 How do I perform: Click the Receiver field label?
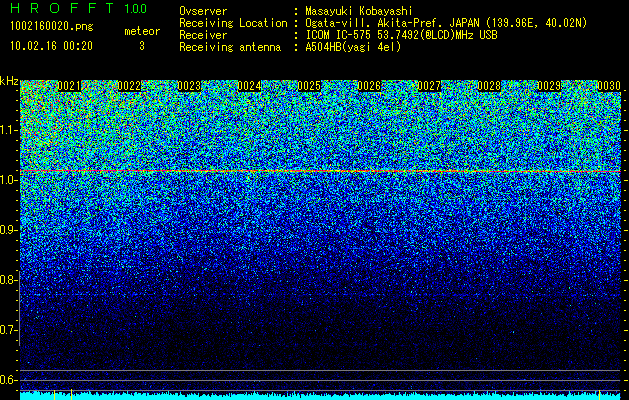203,35
